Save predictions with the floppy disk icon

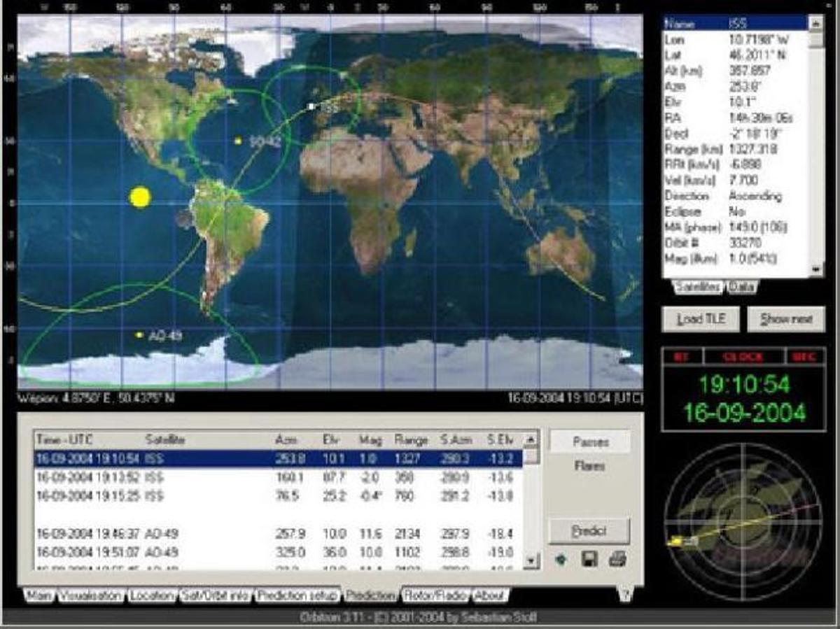click(x=589, y=560)
